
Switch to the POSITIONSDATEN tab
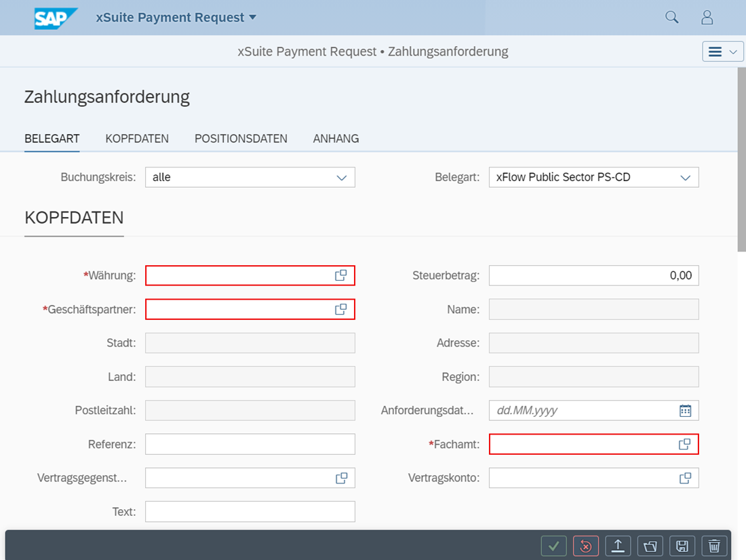241,138
